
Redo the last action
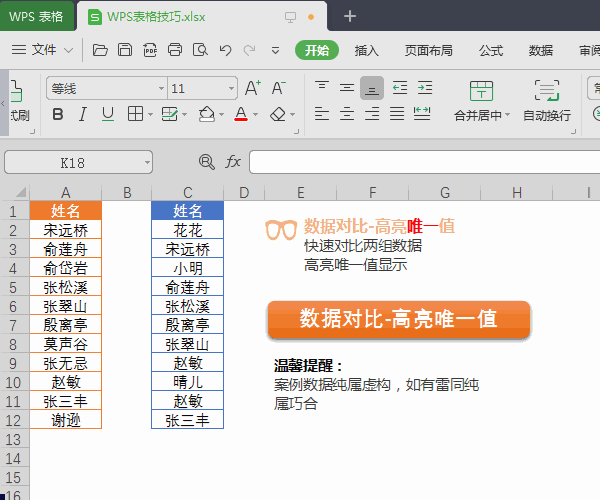pyautogui.click(x=249, y=50)
